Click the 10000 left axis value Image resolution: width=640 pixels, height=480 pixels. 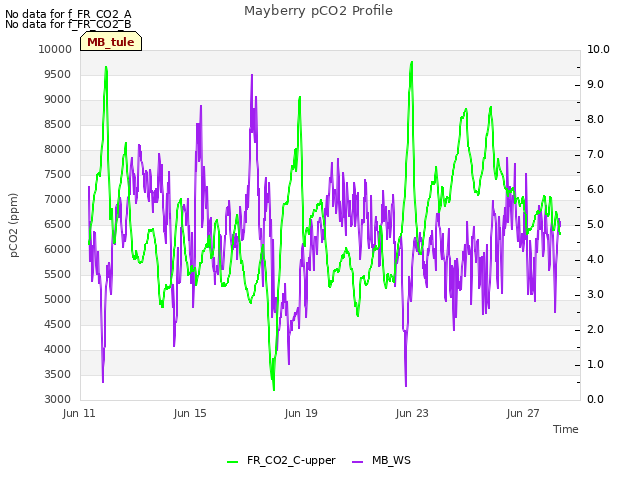click(55, 49)
